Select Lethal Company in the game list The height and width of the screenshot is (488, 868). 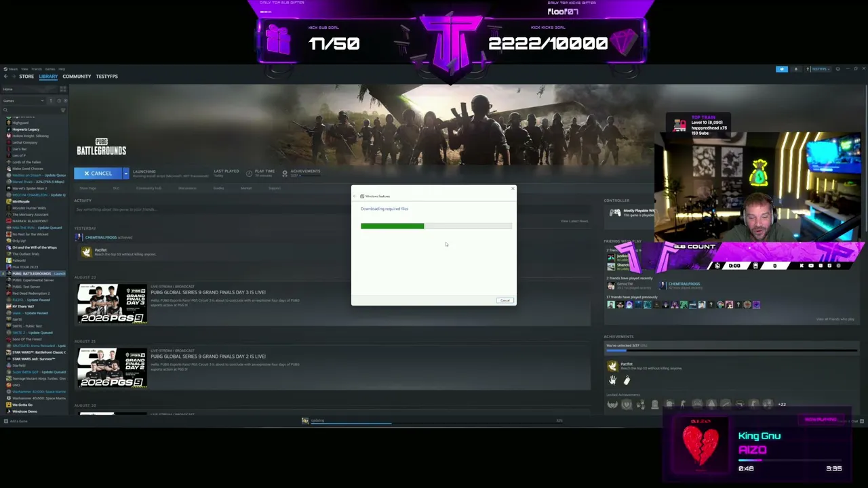pos(24,142)
